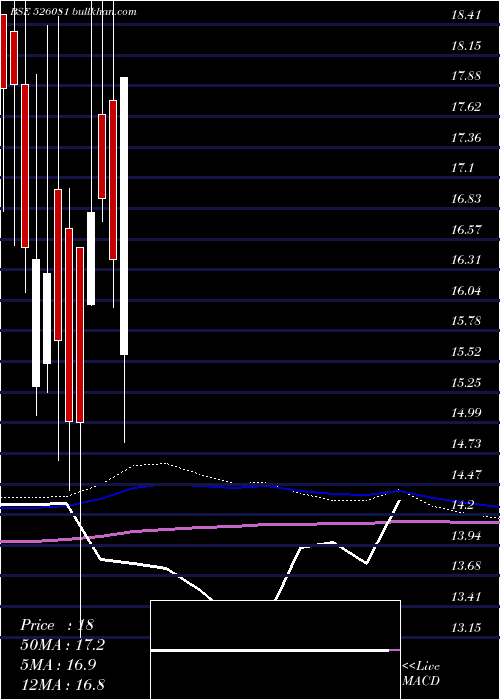
Task: Click the BSE 526081 bullkhan.com title
Action: click(72, 12)
